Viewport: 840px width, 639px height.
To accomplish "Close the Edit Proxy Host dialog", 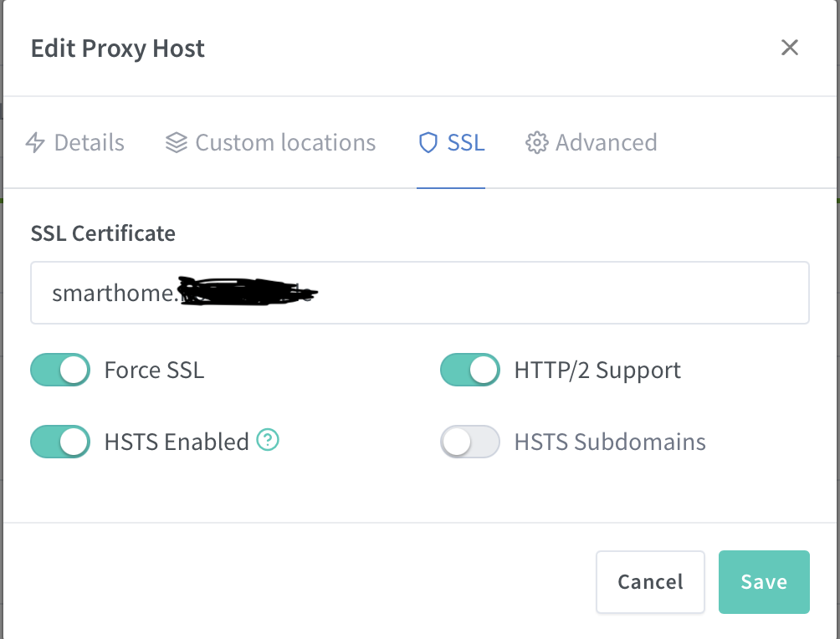I will click(789, 48).
